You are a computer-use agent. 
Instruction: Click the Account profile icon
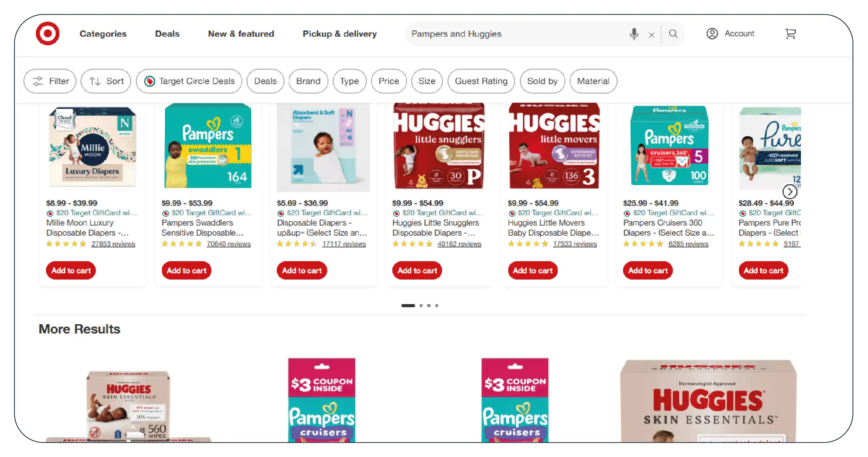[712, 34]
